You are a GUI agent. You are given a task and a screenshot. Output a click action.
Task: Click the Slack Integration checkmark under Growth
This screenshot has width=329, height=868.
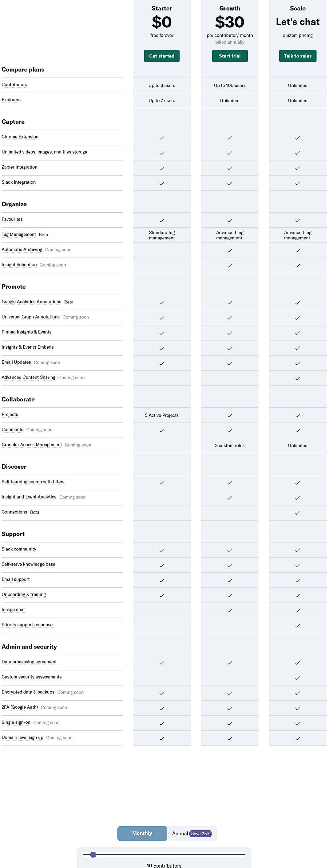click(x=230, y=183)
